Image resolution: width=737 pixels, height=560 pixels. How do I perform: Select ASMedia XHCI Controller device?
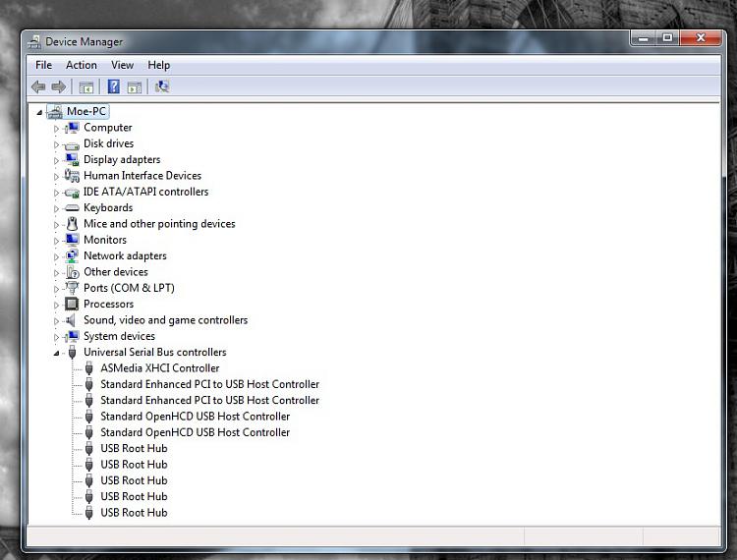(160, 367)
